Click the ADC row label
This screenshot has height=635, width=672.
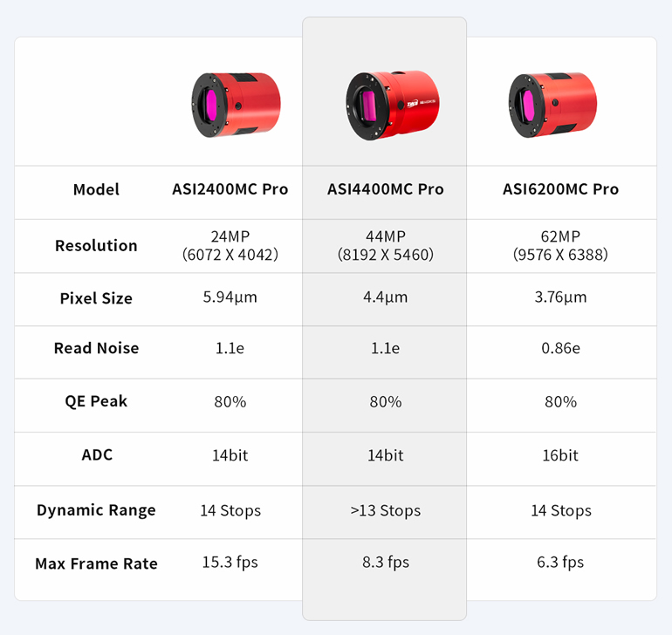96,454
